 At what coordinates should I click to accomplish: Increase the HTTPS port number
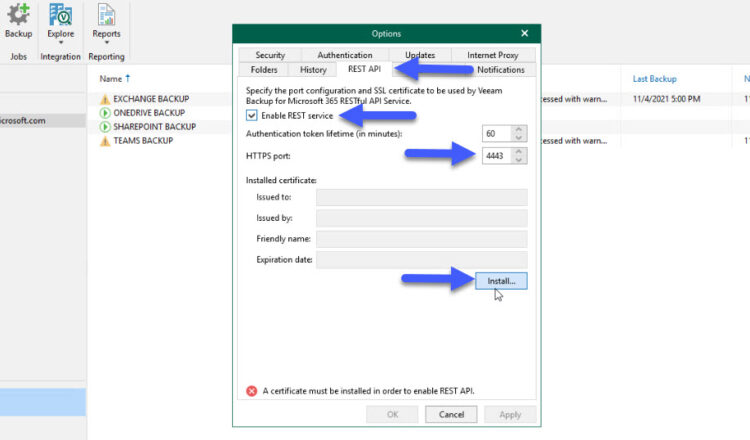(x=519, y=152)
